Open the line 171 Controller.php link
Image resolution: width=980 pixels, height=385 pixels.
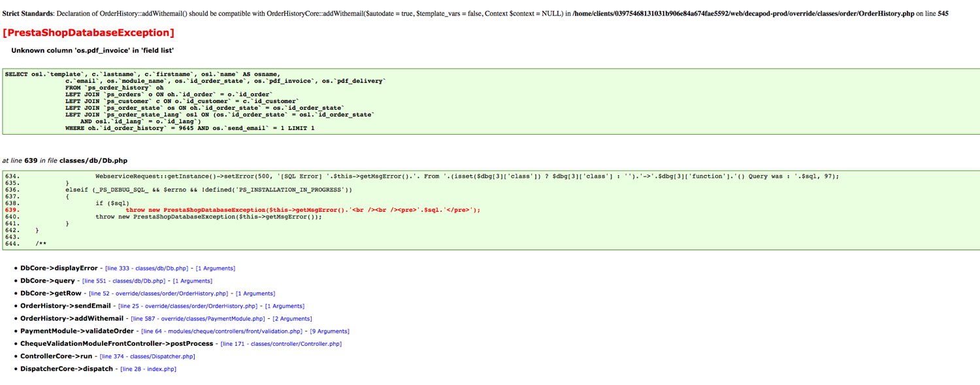point(281,344)
